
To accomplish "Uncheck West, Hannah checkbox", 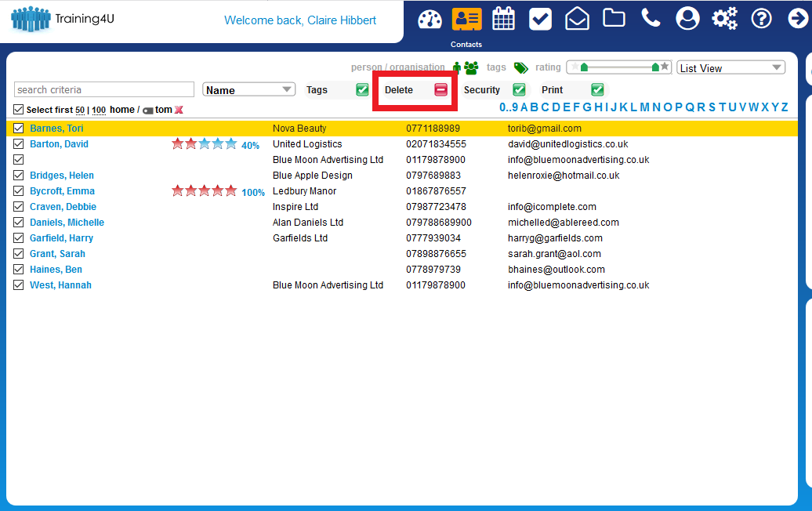I will pos(19,284).
